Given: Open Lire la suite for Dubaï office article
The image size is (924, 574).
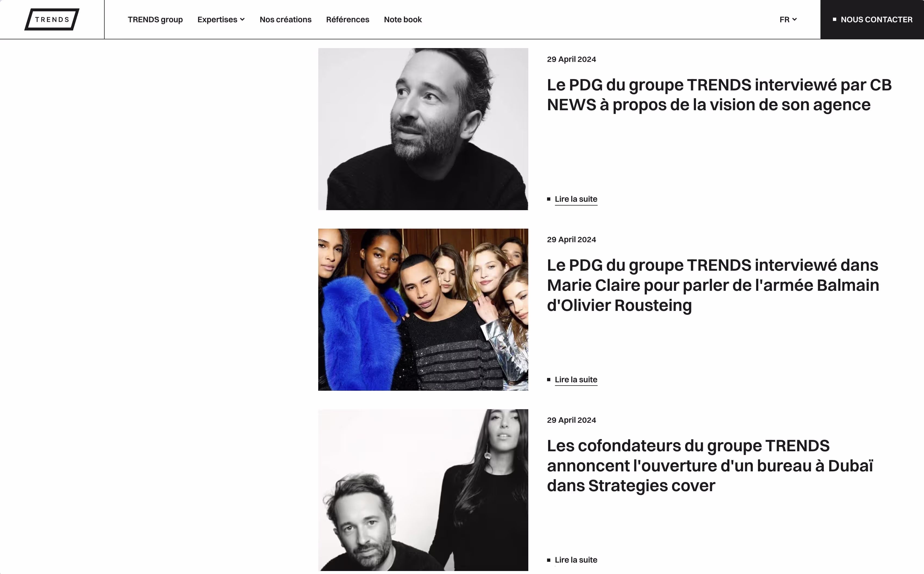Looking at the screenshot, I should pos(576,560).
